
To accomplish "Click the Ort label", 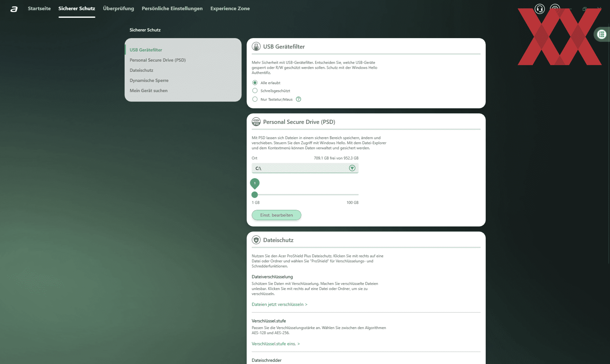I will click(254, 158).
